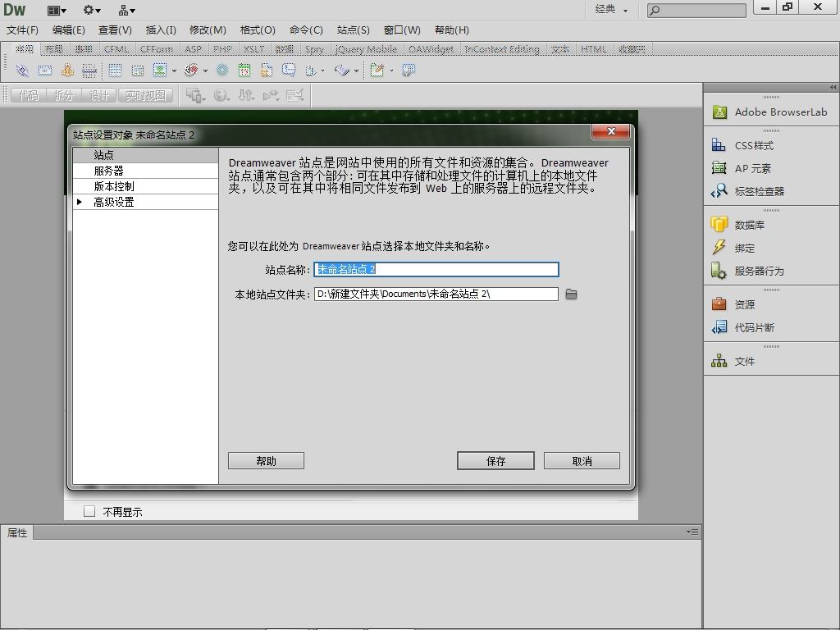Switch to the InContext Editing tab
840x630 pixels.
(x=501, y=49)
